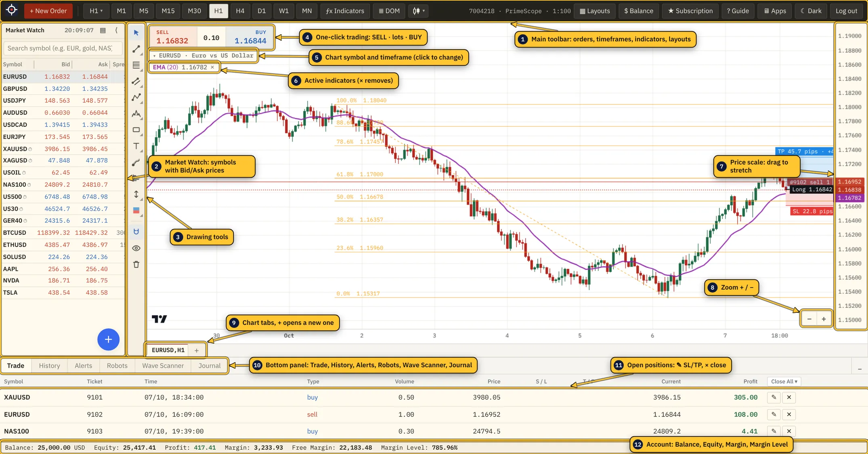Image resolution: width=868 pixels, height=454 pixels.
Task: Select the trend line drawing tool
Action: [x=136, y=49]
